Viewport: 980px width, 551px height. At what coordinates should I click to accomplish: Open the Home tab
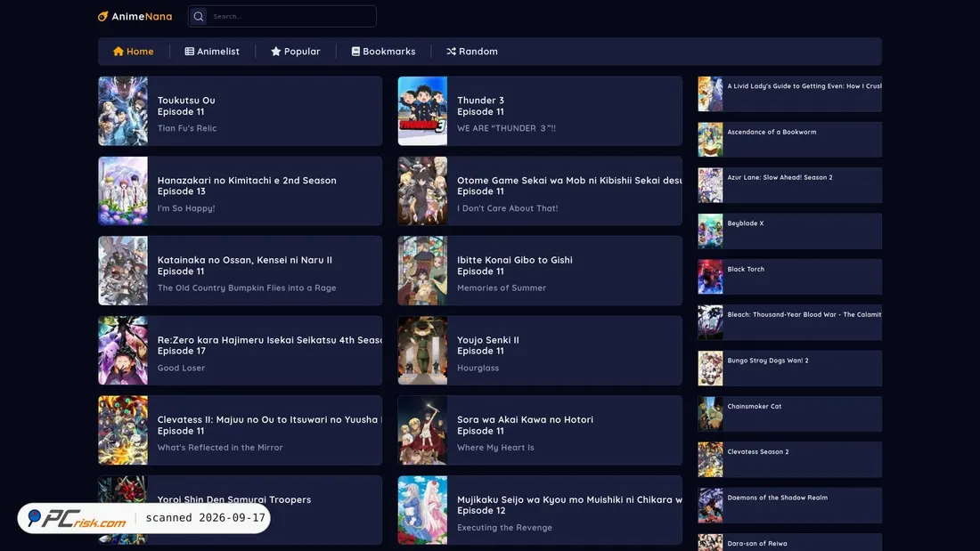coord(133,52)
